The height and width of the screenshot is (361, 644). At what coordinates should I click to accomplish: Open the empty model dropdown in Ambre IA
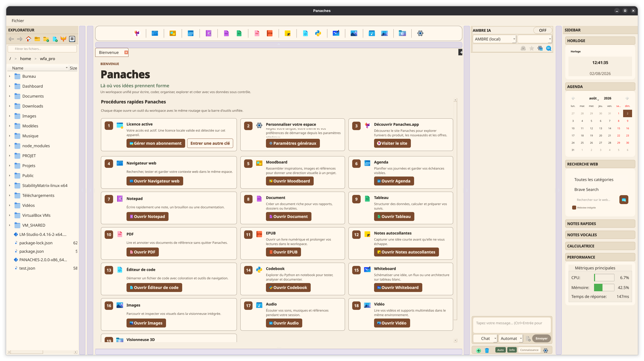tap(534, 39)
